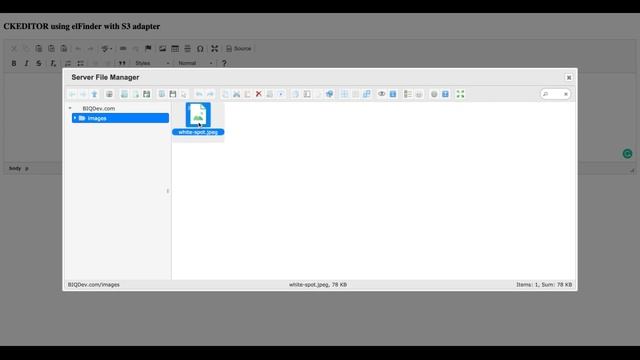This screenshot has width=640, height=360.
Task: Toggle Bold in CKEditor toolbar
Action: [x=14, y=63]
